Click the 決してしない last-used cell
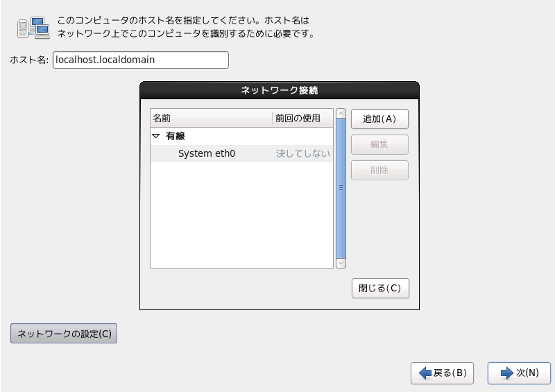This screenshot has height=392, width=555. [x=303, y=153]
